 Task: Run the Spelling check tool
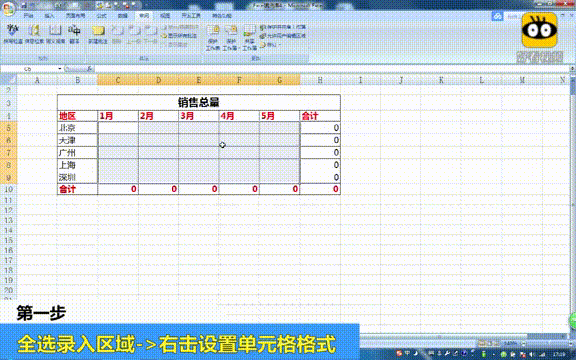coord(13,34)
